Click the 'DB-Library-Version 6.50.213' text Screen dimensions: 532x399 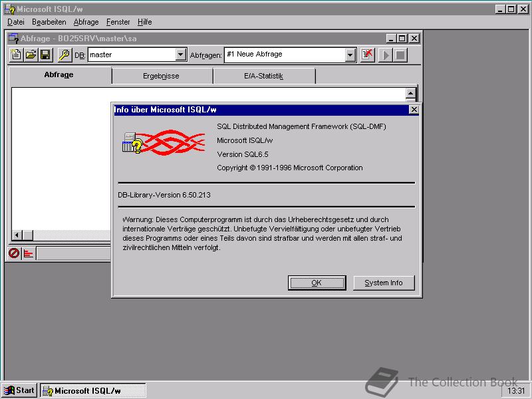tap(164, 195)
